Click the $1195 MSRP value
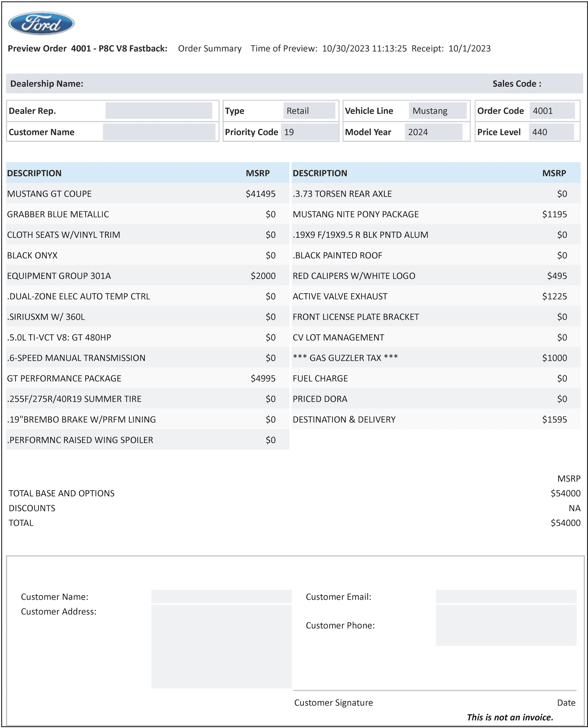Image resolution: width=588 pixels, height=728 pixels. [555, 215]
